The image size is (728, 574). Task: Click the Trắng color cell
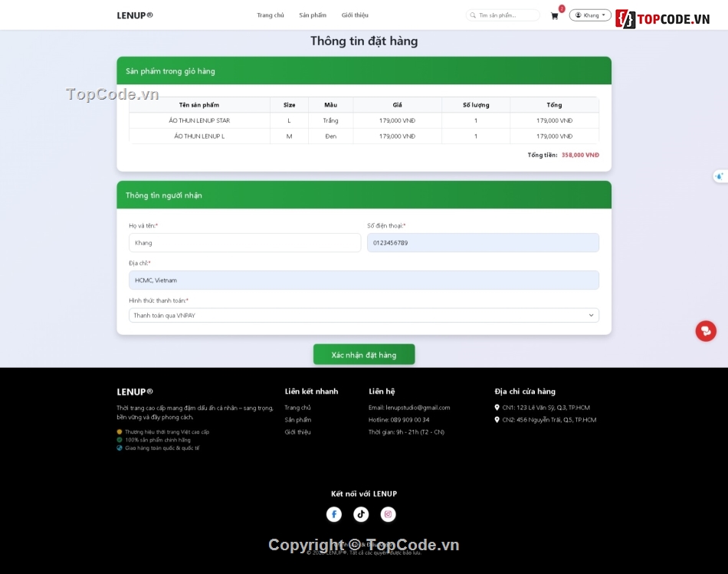click(330, 120)
